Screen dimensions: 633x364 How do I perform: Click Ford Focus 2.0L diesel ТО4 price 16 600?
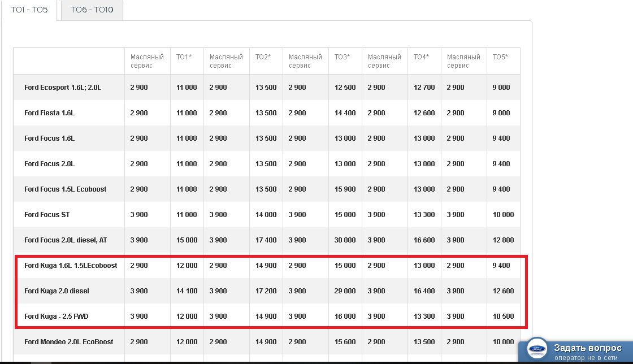424,240
